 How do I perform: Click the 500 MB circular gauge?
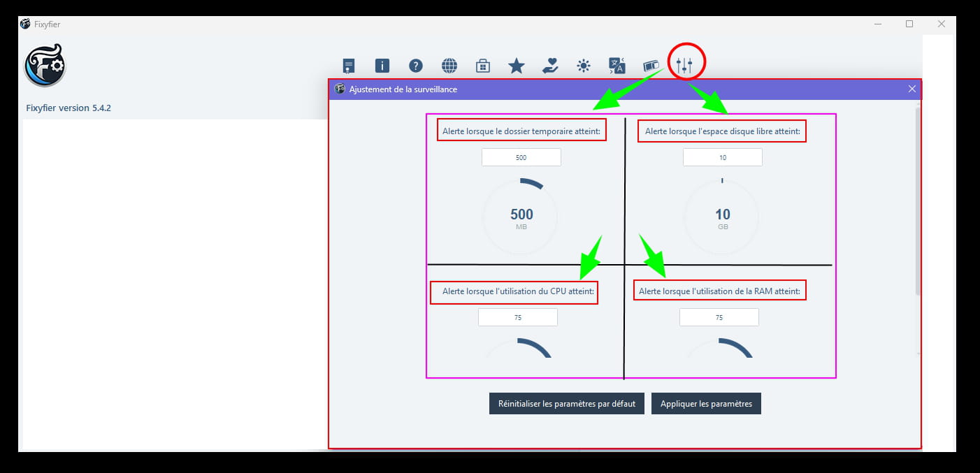tap(521, 217)
